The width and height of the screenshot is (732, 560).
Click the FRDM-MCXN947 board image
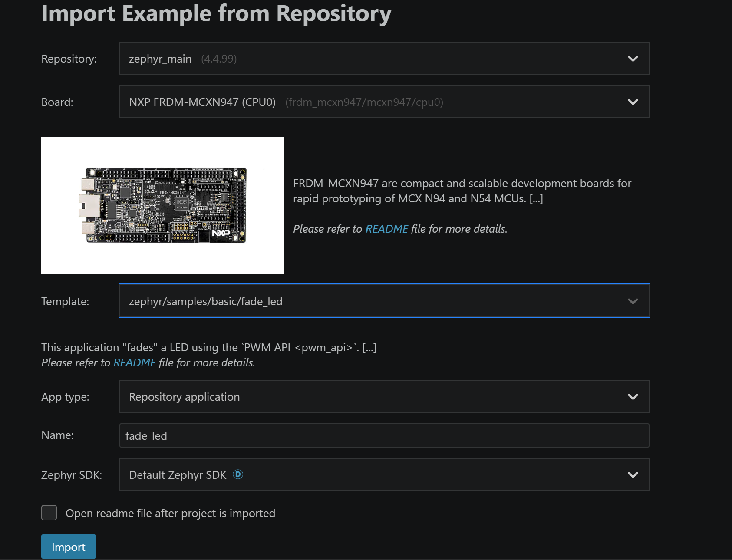click(163, 205)
